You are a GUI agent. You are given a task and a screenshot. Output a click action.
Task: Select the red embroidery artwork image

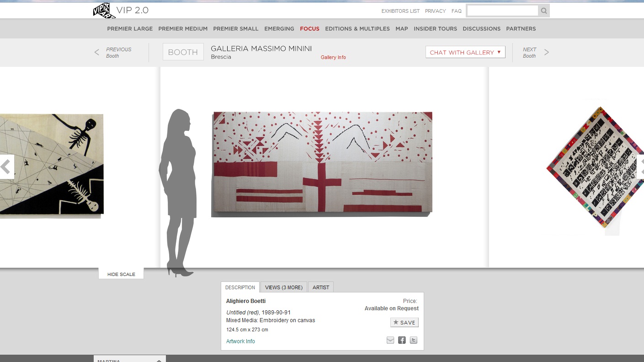[322, 164]
